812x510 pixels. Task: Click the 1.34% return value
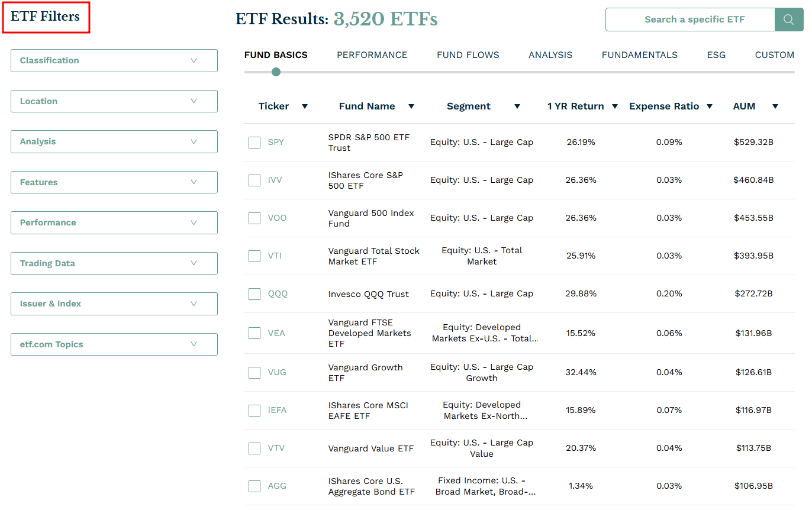tap(581, 486)
